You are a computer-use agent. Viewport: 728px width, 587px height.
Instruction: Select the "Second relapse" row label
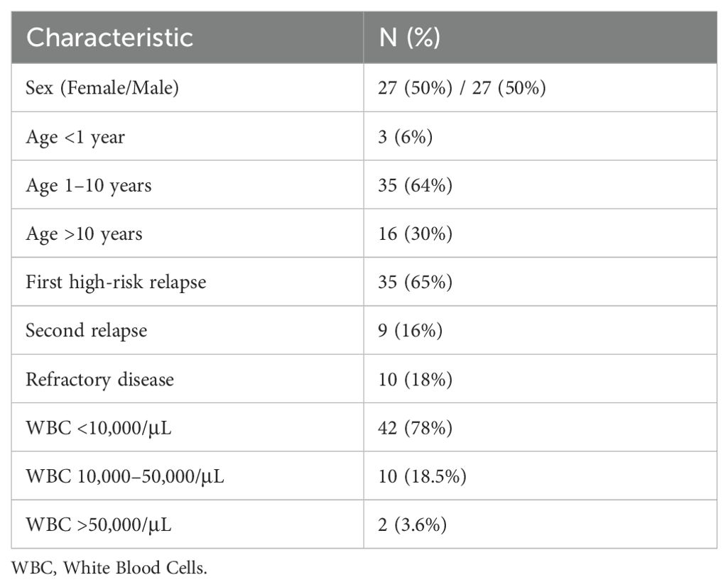click(86, 331)
